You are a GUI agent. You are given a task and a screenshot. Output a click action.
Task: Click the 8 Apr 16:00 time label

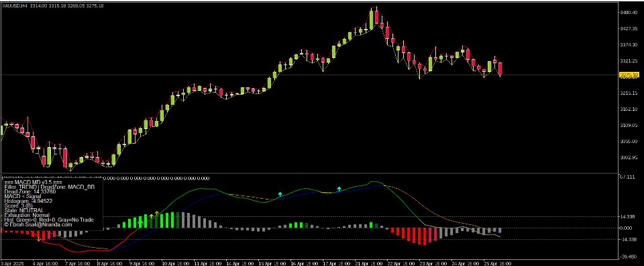point(109,263)
